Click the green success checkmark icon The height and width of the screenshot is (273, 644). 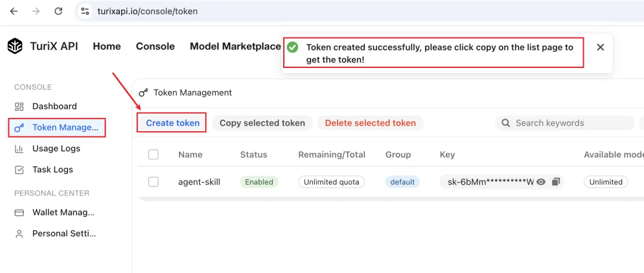coord(292,48)
